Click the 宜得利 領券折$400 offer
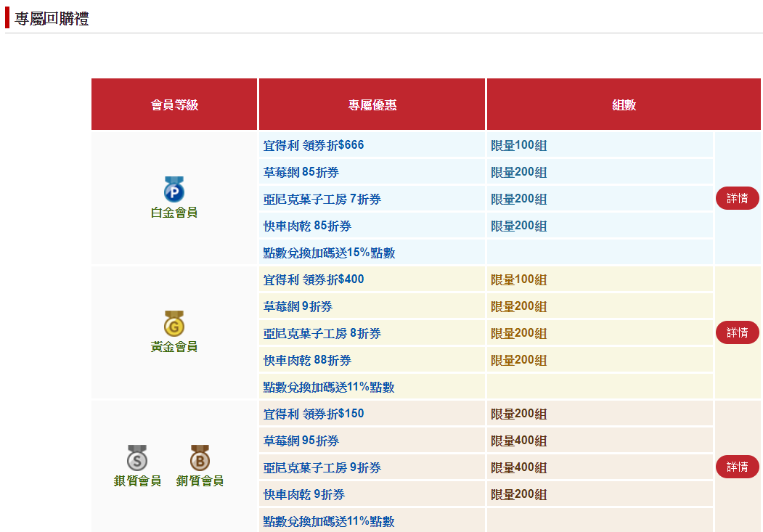This screenshot has height=532, width=763. (314, 279)
